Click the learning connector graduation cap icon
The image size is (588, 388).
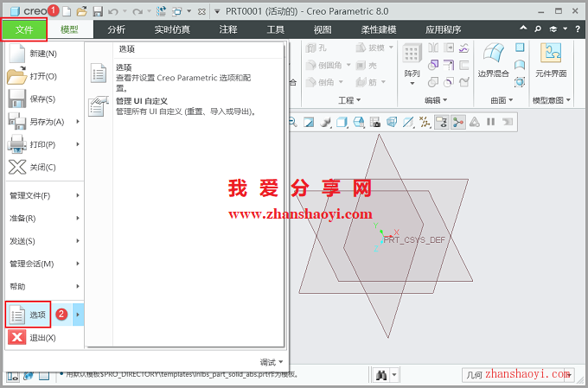point(553,29)
